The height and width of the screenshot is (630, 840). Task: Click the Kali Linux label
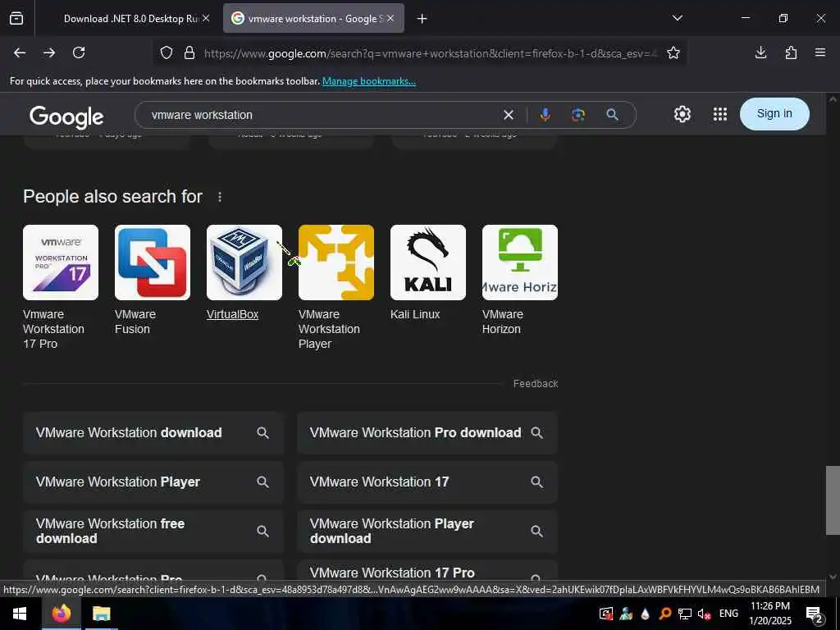[x=415, y=314]
